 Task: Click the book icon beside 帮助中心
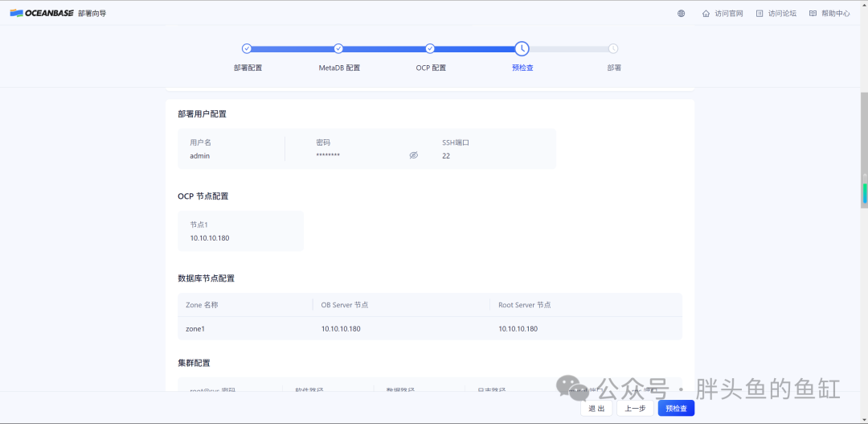coord(813,14)
